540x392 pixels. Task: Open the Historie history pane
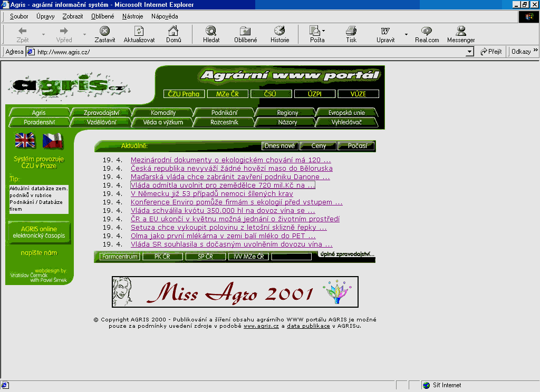point(279,34)
